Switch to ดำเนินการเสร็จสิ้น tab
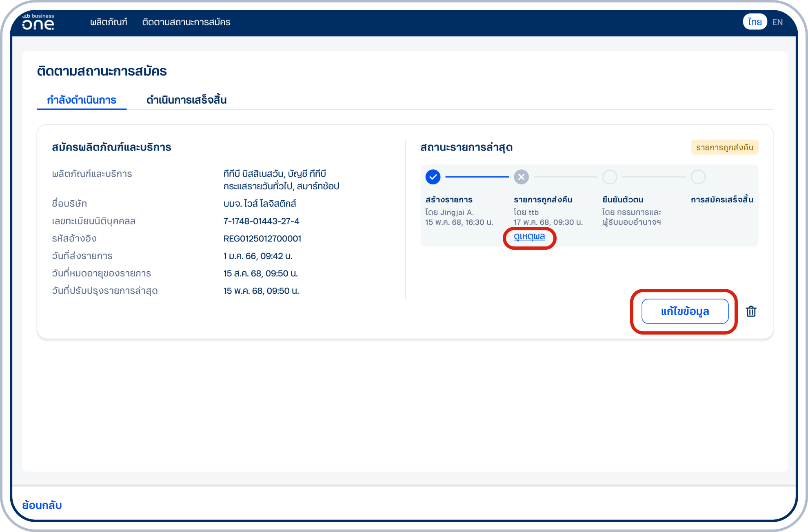 (x=186, y=100)
